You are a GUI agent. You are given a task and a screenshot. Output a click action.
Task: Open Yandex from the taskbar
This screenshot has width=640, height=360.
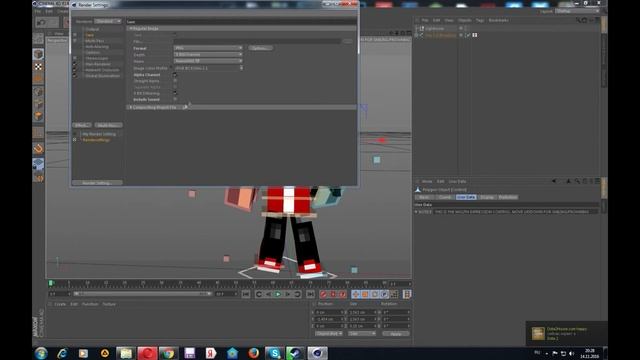[x=211, y=353]
